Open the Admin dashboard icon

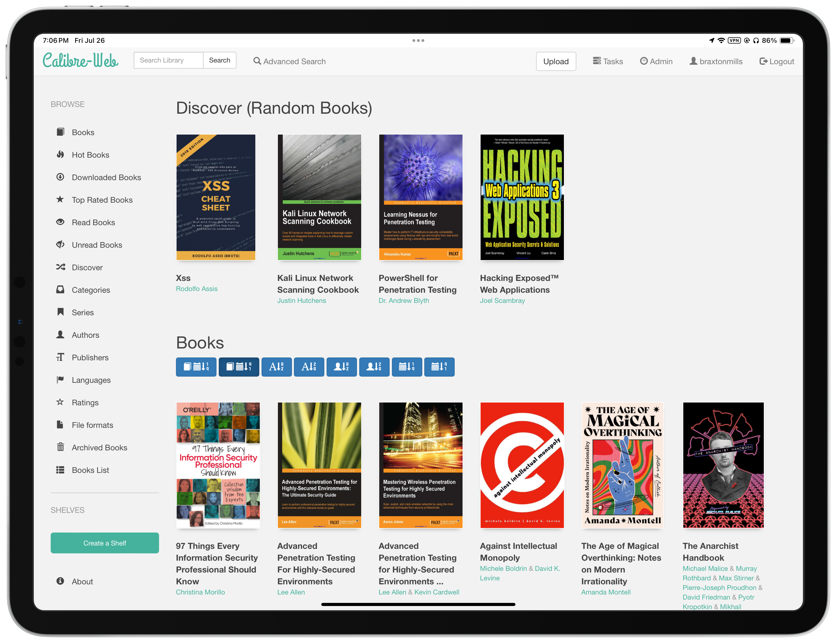644,61
